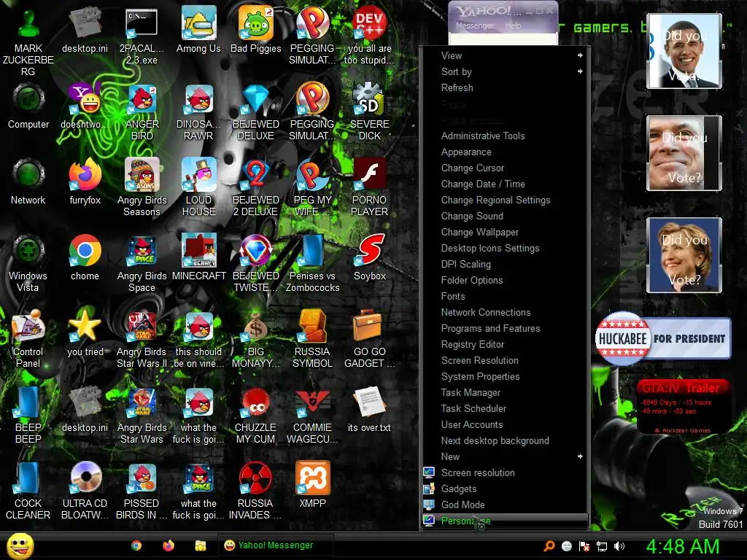Open the Control Panel desktop icon
The height and width of the screenshot is (560, 747).
pyautogui.click(x=28, y=339)
